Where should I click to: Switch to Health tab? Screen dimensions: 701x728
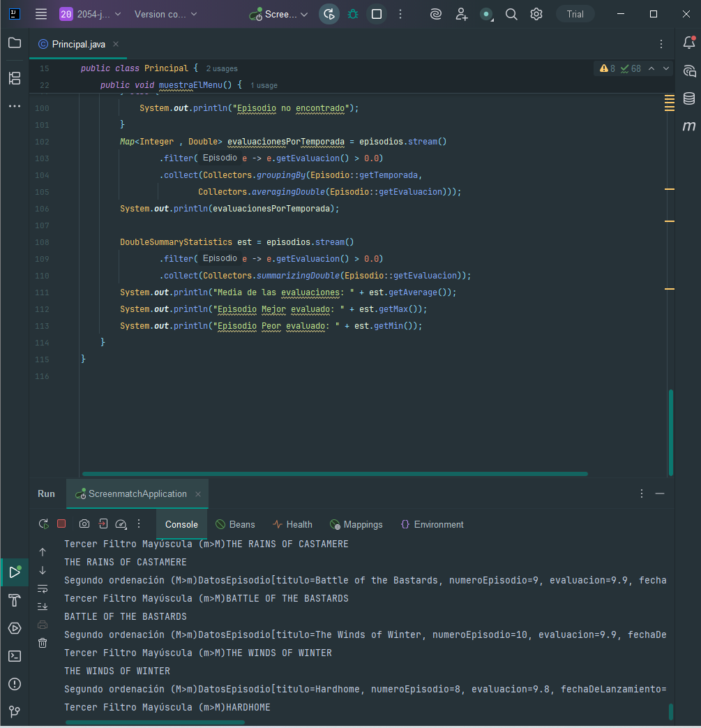tap(292, 524)
